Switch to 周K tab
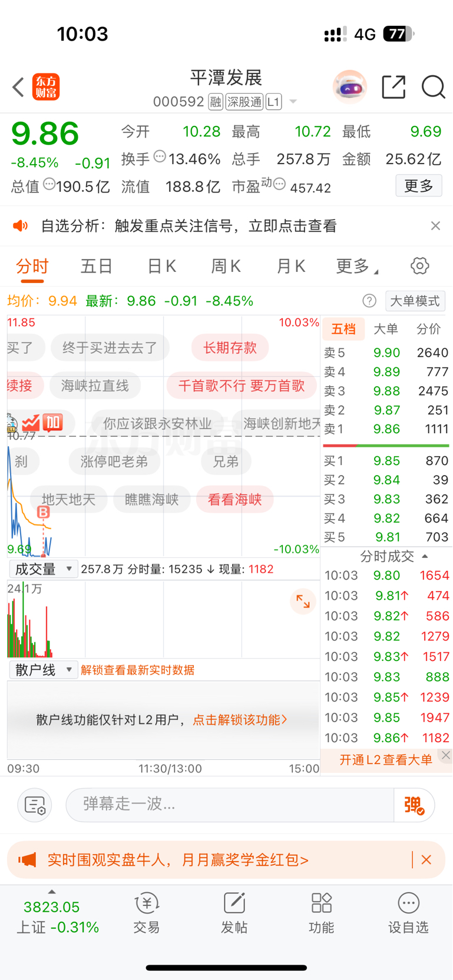 click(x=226, y=267)
